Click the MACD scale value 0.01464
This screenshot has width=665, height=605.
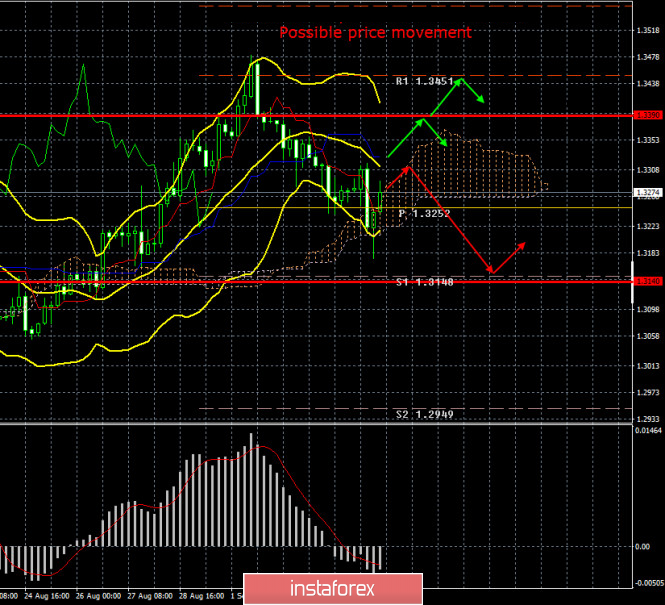[648, 431]
